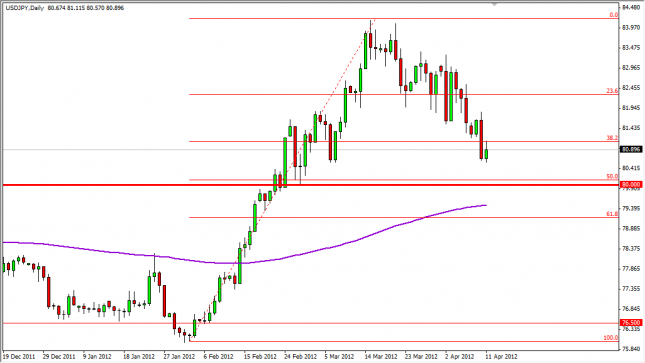Click the 78.375 price axis value
Viewport: 645px width, 363px height.
pyautogui.click(x=631, y=248)
